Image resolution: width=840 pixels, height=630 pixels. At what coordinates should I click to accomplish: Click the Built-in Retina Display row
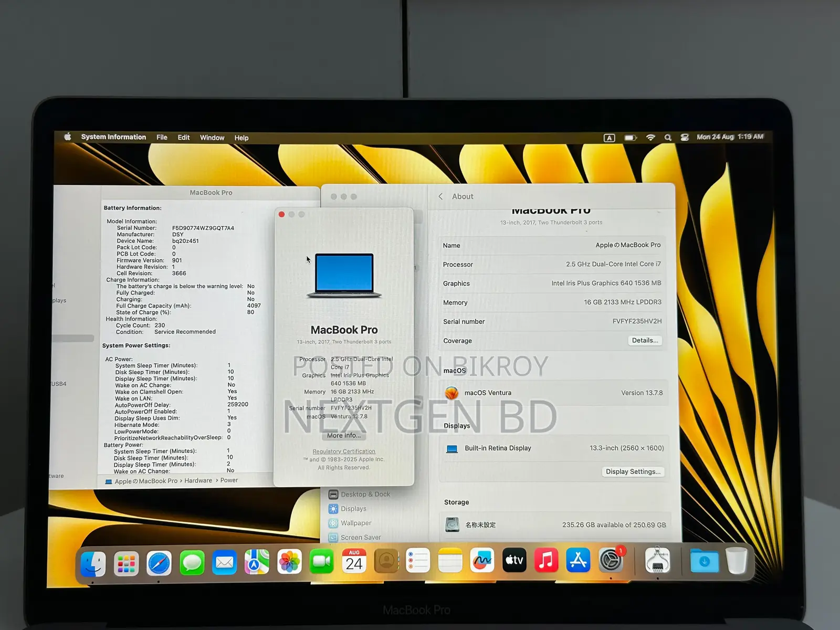[x=554, y=448]
